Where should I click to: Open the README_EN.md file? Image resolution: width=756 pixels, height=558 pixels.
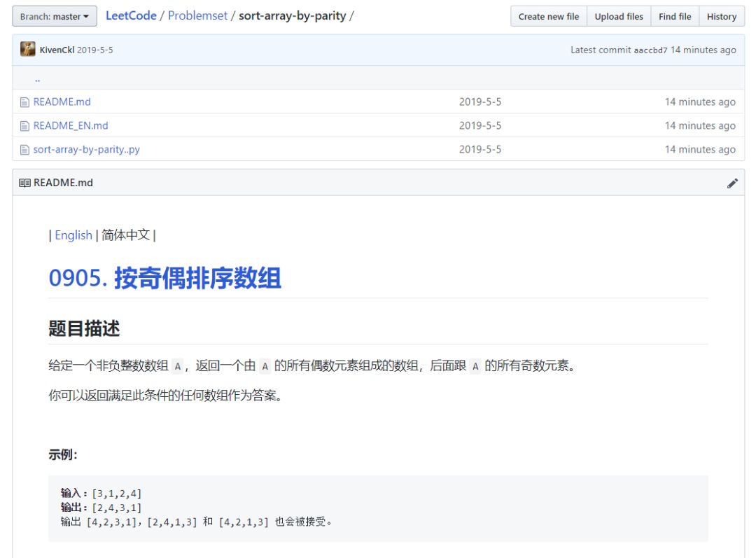point(71,125)
